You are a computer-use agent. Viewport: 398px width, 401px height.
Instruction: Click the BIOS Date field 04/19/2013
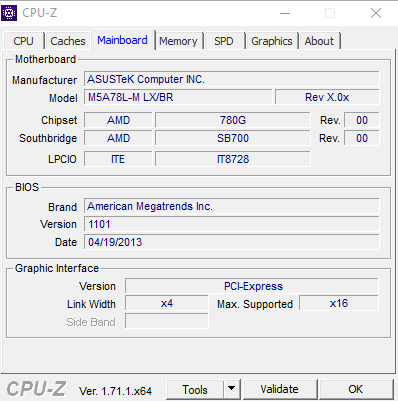(232, 242)
